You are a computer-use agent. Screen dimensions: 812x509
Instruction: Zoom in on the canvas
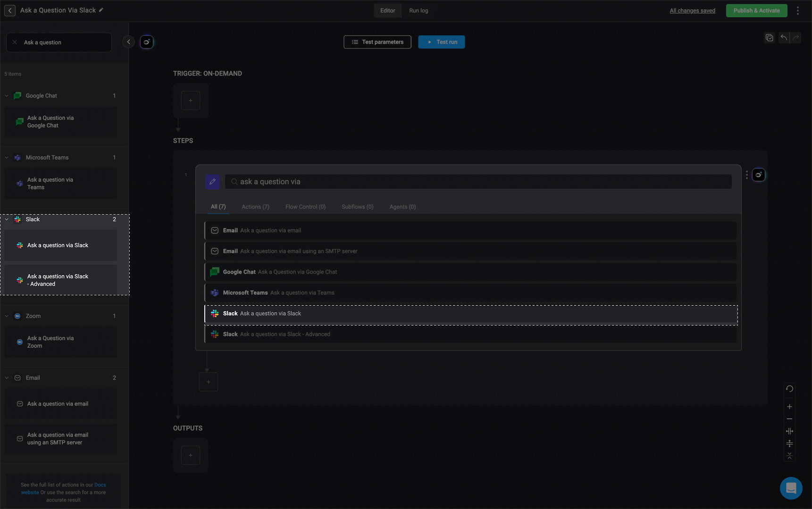tap(789, 407)
